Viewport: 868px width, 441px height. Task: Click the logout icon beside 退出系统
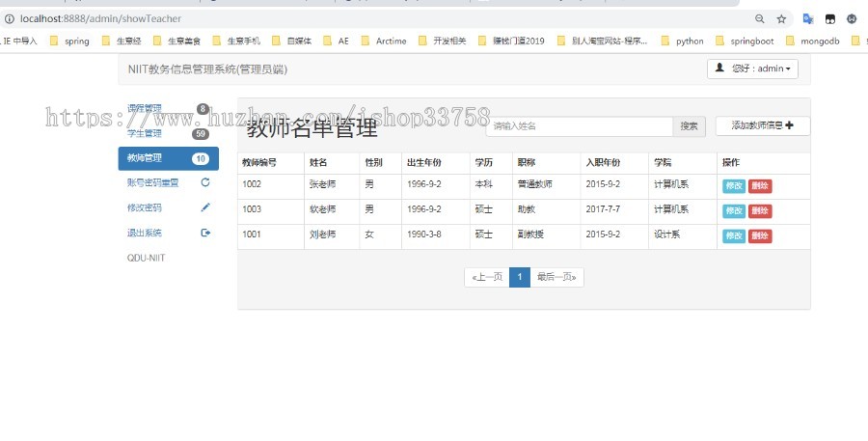tap(205, 233)
